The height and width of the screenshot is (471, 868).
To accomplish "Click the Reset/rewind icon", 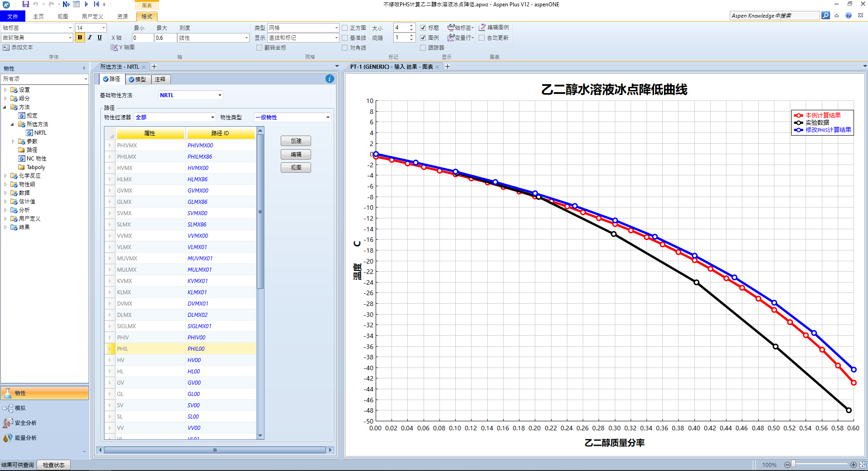I will (96, 4).
